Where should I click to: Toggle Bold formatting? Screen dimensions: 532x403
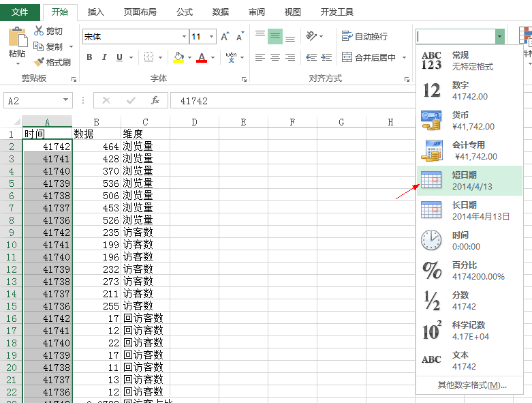pos(89,57)
